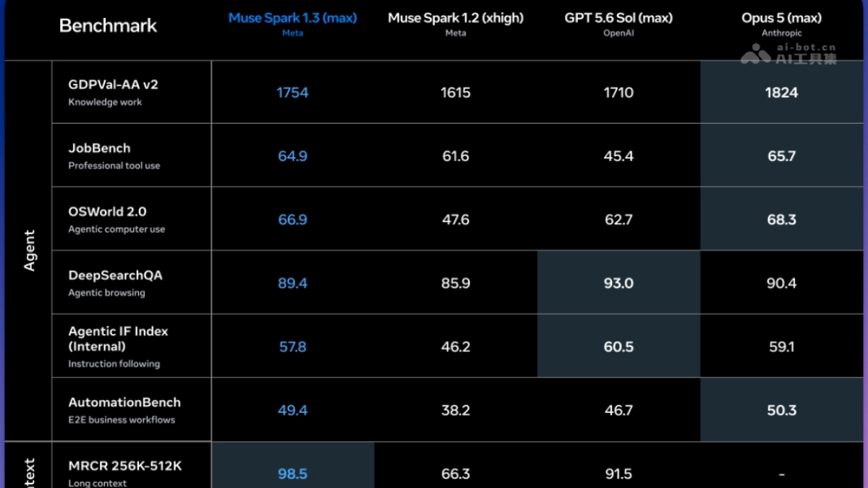Screen dimensions: 868x488
Task: Click the Opus 5 (max) Anthropic header
Action: pyautogui.click(x=781, y=23)
